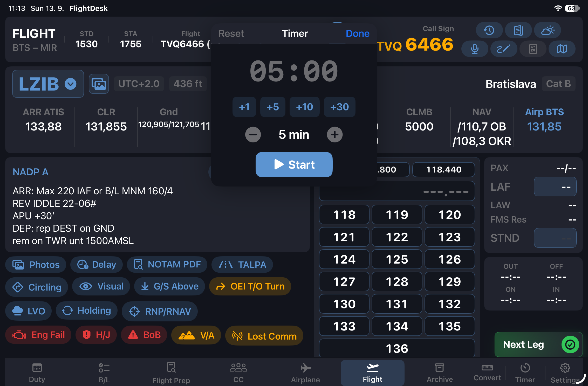The height and width of the screenshot is (386, 588).
Task: Open the H/J shield chip
Action: coord(96,335)
